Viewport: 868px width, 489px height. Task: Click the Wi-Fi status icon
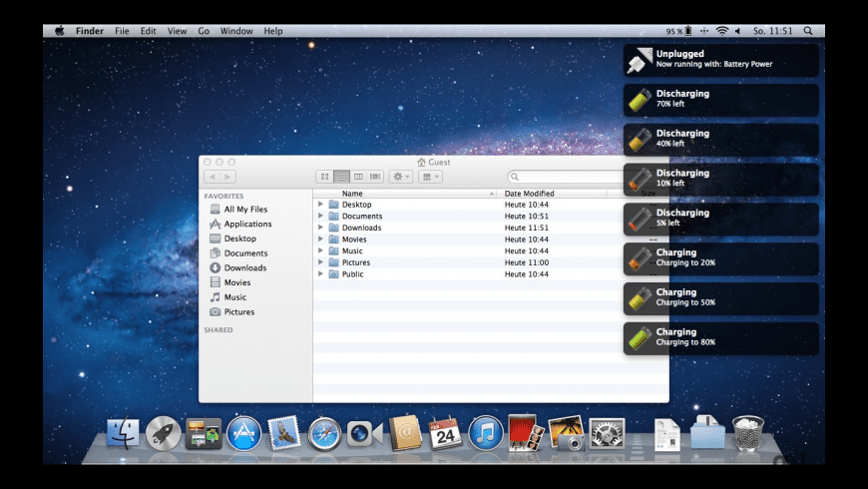(722, 31)
